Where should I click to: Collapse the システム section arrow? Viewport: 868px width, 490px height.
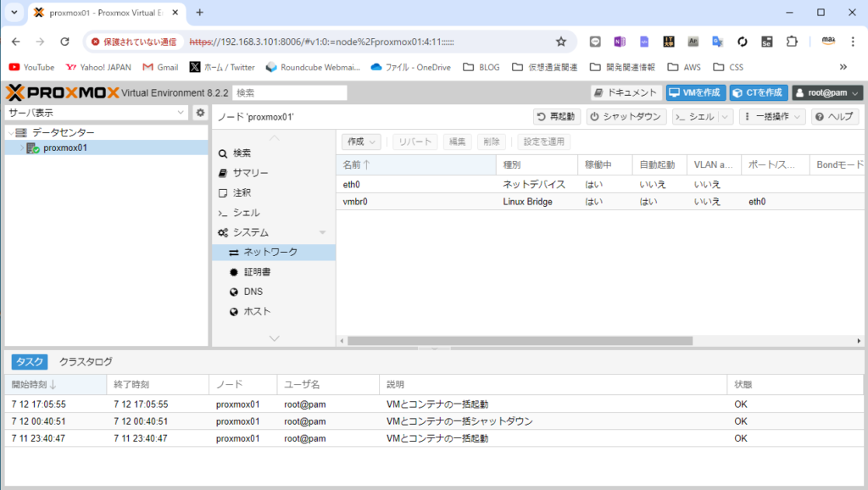point(322,232)
